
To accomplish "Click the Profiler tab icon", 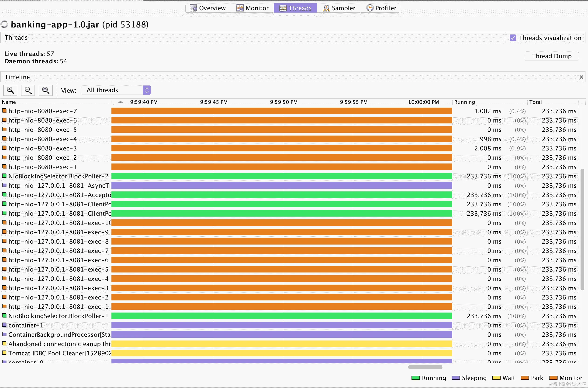I will (370, 8).
